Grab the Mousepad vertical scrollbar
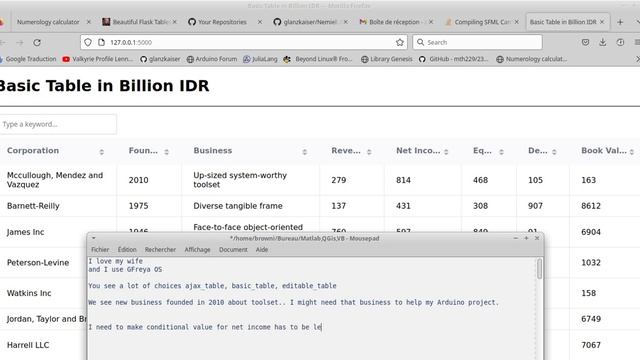Screen dimensions: 640x360 540,269
